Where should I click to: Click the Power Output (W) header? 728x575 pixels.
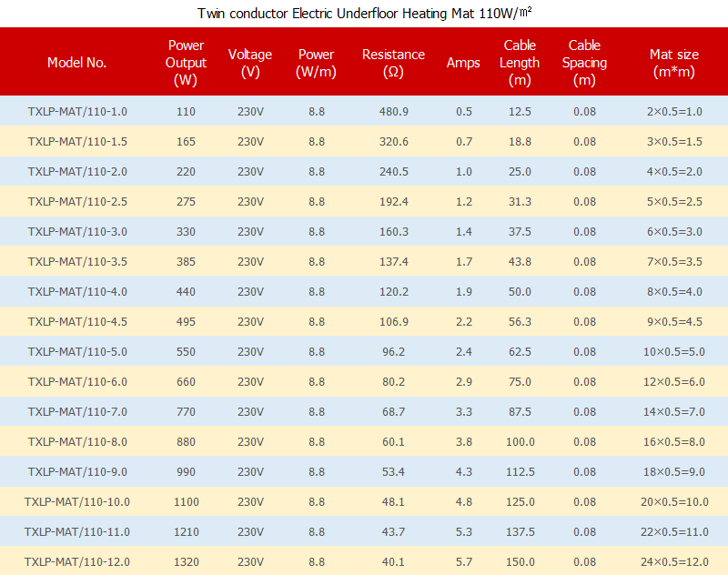pyautogui.click(x=186, y=63)
